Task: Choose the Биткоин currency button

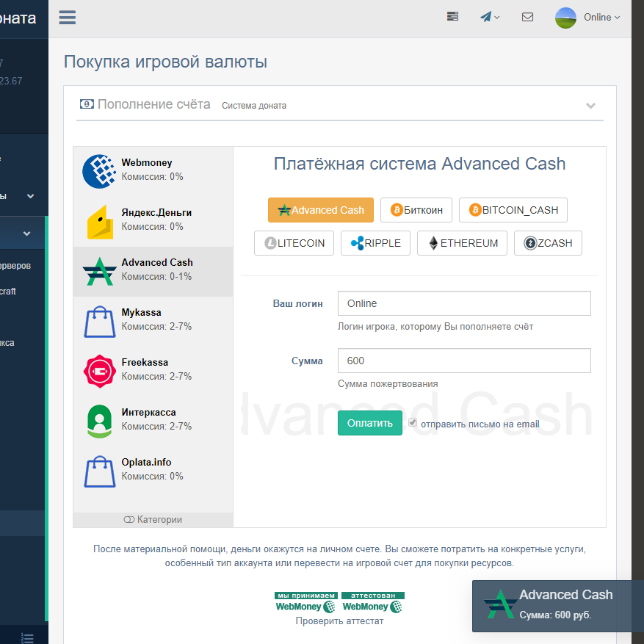Action: 416,210
